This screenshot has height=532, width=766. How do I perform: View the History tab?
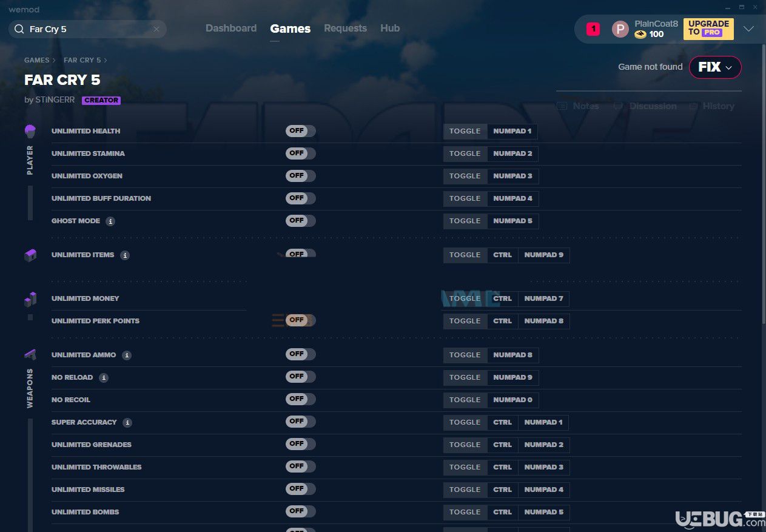tap(711, 106)
